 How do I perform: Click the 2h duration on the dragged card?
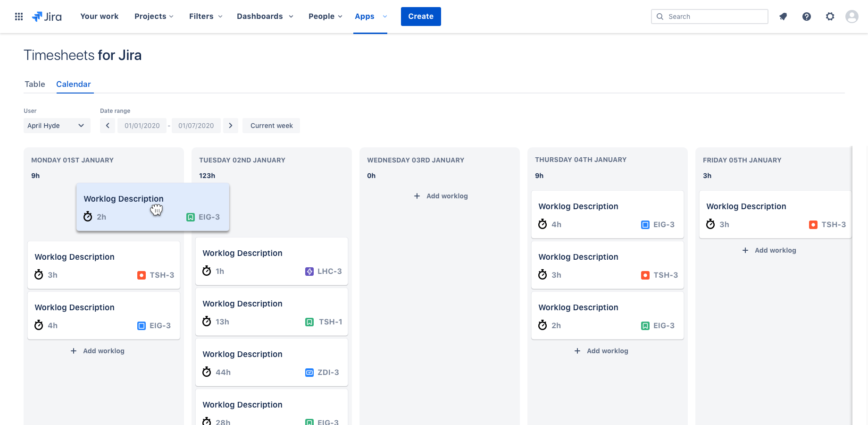101,217
